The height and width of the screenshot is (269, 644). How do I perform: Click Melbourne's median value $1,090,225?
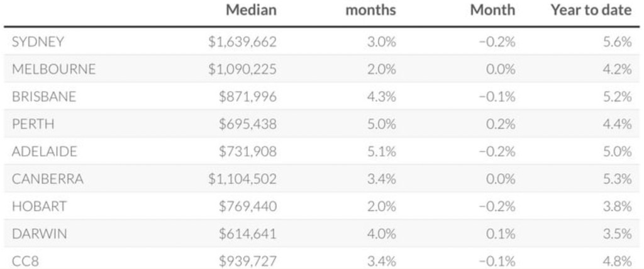tap(242, 69)
